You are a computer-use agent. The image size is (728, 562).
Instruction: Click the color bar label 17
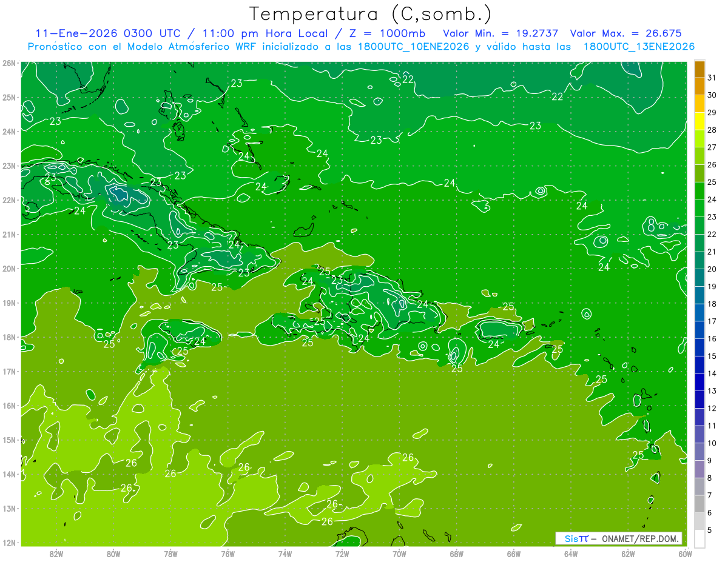point(712,321)
